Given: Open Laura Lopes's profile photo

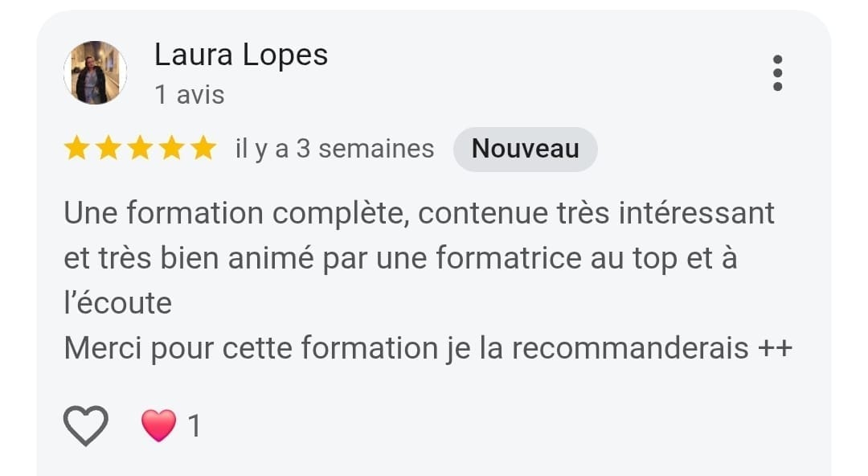Looking at the screenshot, I should click(96, 73).
